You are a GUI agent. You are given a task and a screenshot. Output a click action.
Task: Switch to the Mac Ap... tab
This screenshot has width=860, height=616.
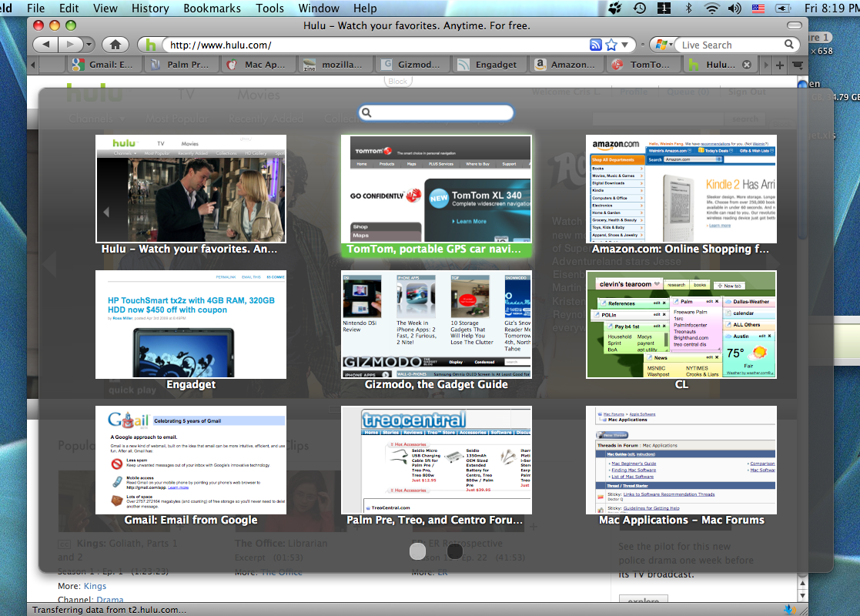(259, 65)
